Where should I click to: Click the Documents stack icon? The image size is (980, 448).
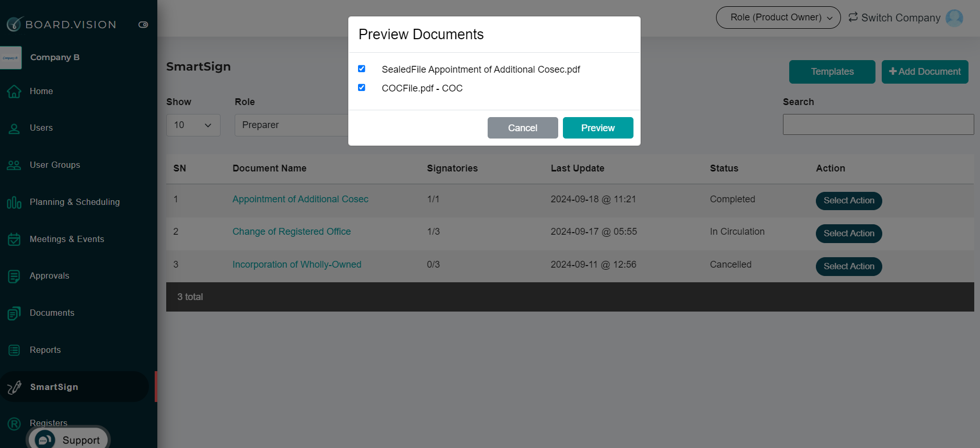(14, 313)
